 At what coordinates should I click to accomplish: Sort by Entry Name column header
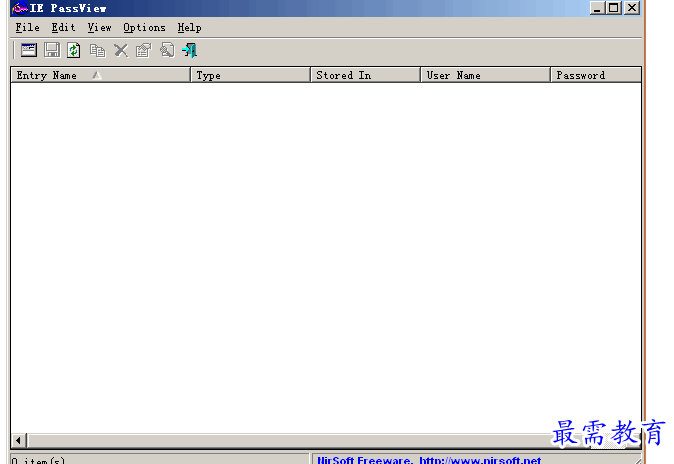[101, 75]
